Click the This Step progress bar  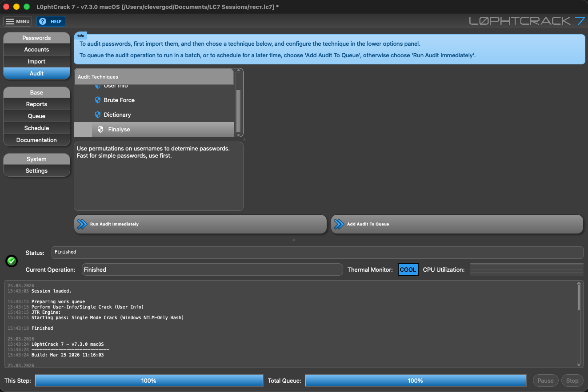(x=149, y=380)
